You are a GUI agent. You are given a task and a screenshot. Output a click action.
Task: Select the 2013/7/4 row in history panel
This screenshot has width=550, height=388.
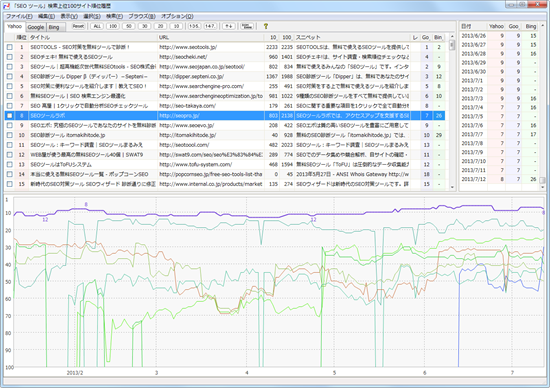pyautogui.click(x=499, y=107)
